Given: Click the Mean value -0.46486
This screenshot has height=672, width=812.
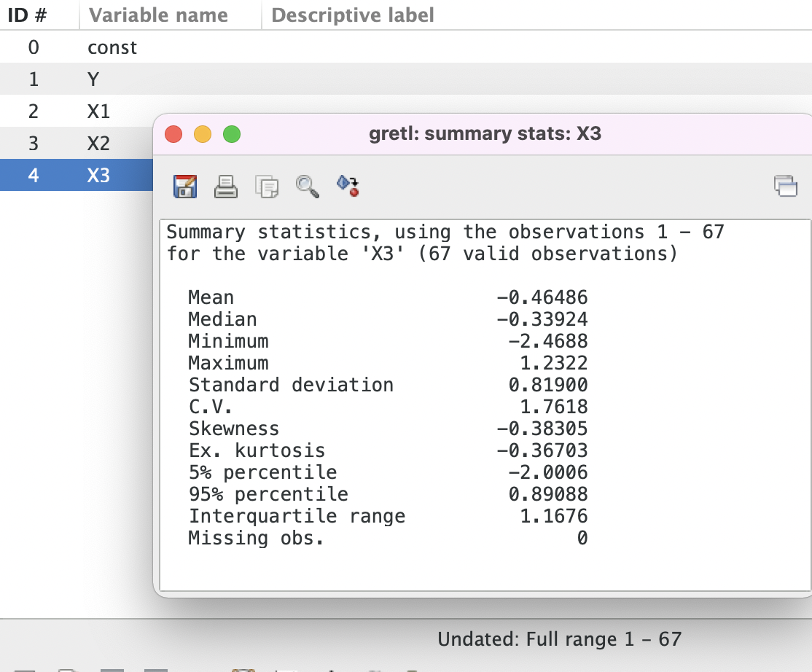Looking at the screenshot, I should click(542, 297).
